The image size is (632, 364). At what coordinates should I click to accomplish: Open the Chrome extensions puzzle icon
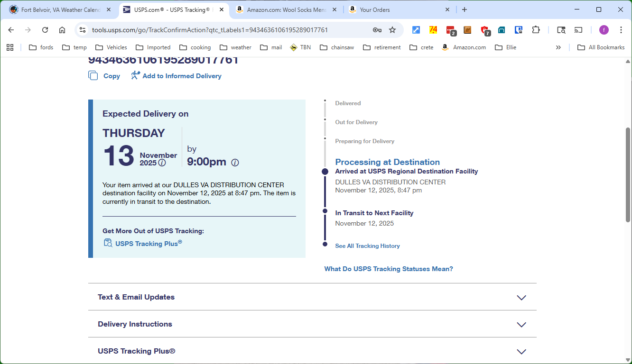pos(536,29)
